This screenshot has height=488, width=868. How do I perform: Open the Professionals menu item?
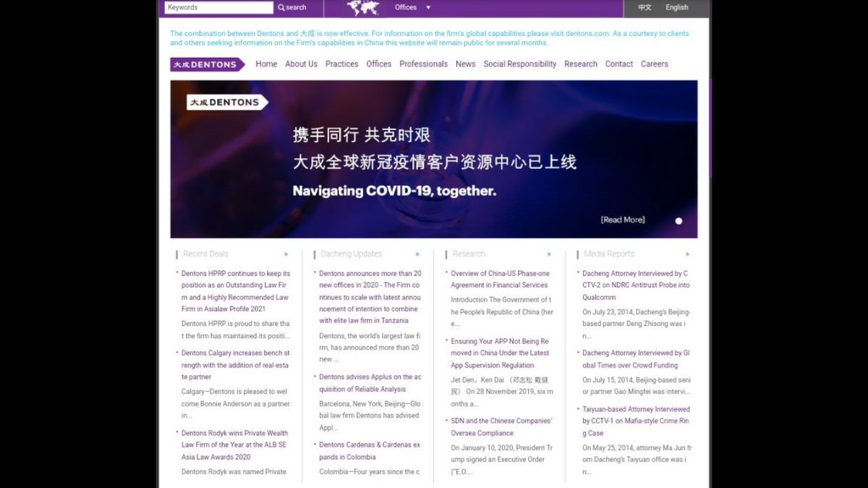coord(423,64)
